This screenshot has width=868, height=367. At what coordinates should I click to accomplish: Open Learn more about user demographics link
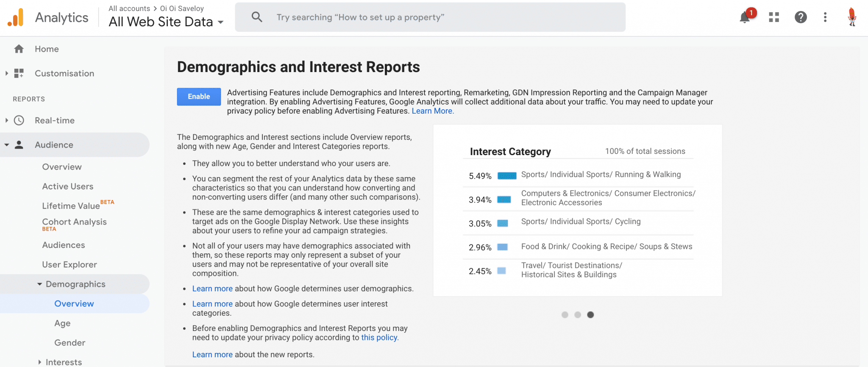point(212,289)
